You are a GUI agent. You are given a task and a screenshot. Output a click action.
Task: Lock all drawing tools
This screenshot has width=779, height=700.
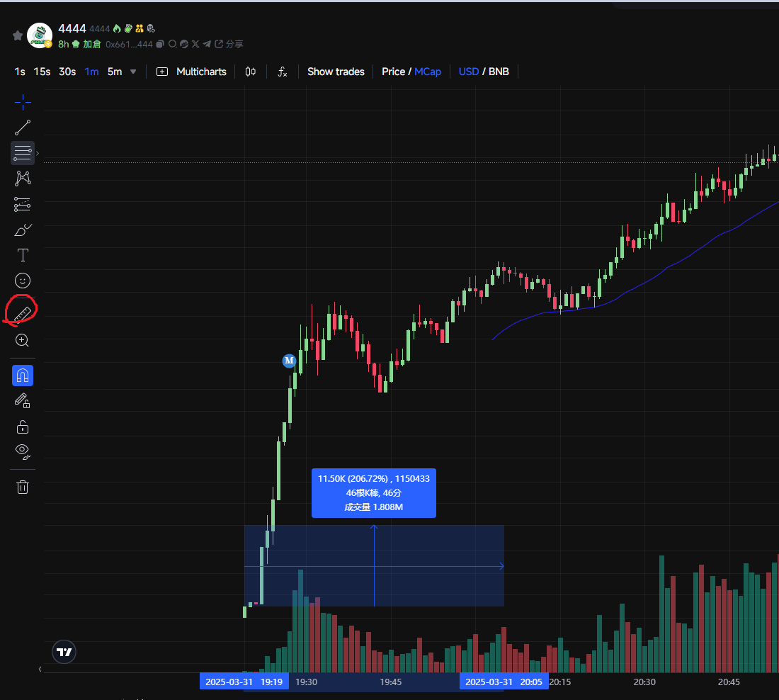pos(23,427)
